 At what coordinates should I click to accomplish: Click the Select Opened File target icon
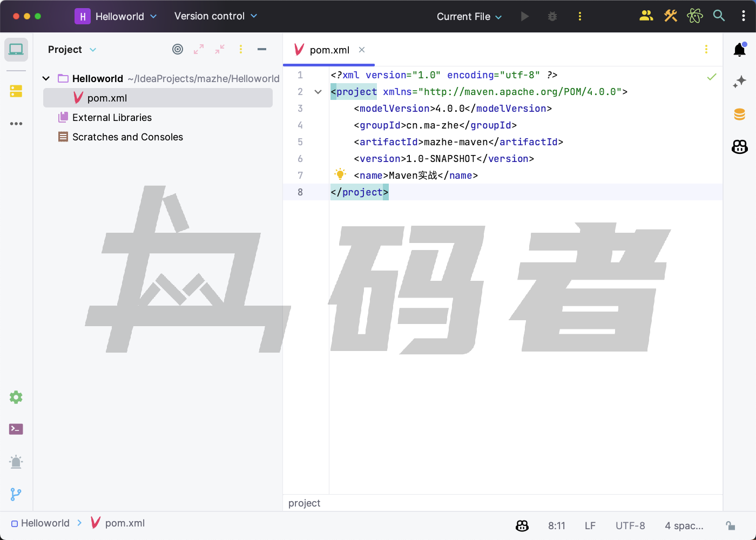coord(178,50)
